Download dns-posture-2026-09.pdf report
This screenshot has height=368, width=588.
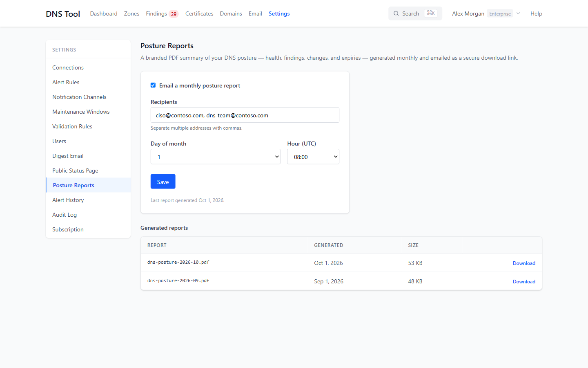tap(524, 281)
